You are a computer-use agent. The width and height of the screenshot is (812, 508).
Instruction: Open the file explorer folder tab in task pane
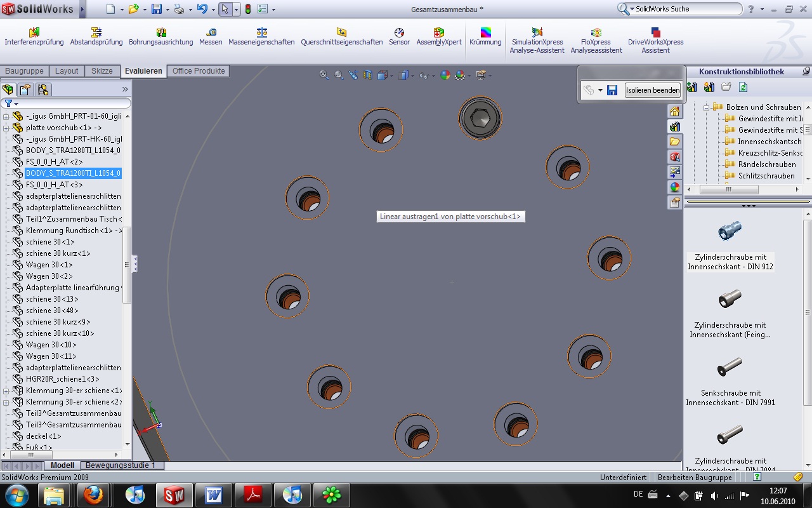[674, 142]
